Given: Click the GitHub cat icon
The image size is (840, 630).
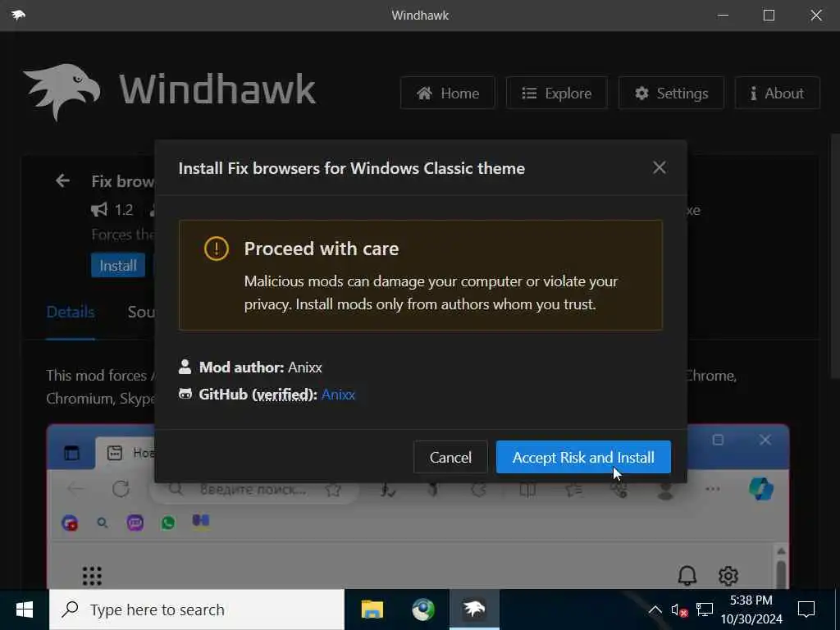Looking at the screenshot, I should coord(185,395).
